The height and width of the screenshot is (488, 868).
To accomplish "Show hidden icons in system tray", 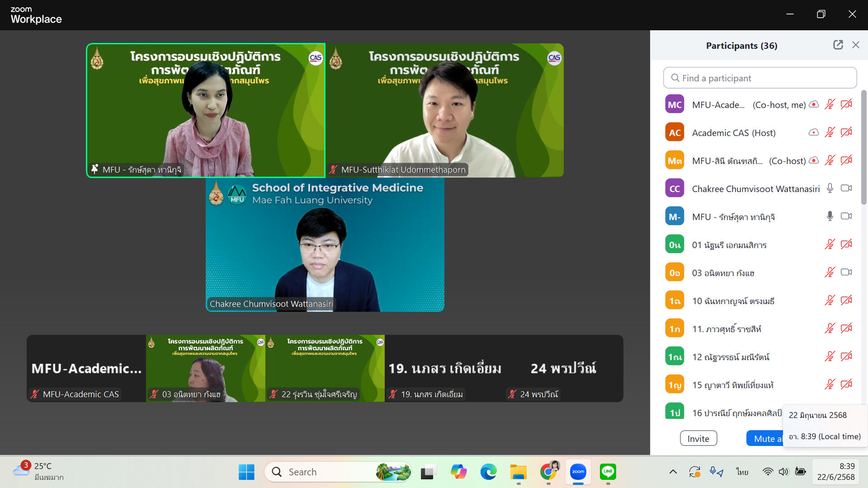I will point(673,472).
